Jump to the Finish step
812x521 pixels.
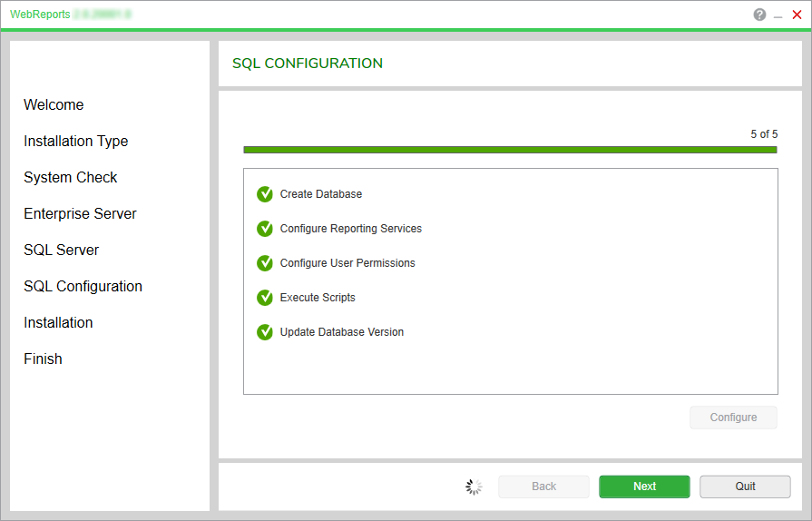[x=43, y=359]
